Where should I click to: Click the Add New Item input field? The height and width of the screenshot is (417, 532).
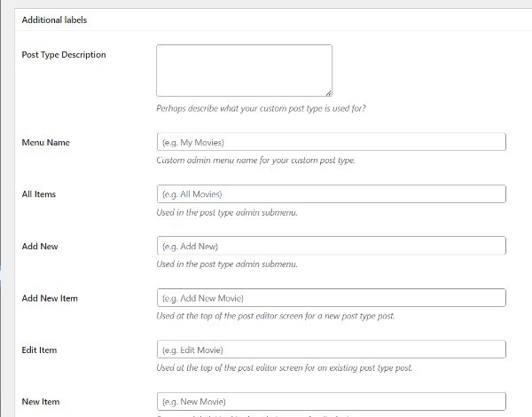[x=332, y=298]
